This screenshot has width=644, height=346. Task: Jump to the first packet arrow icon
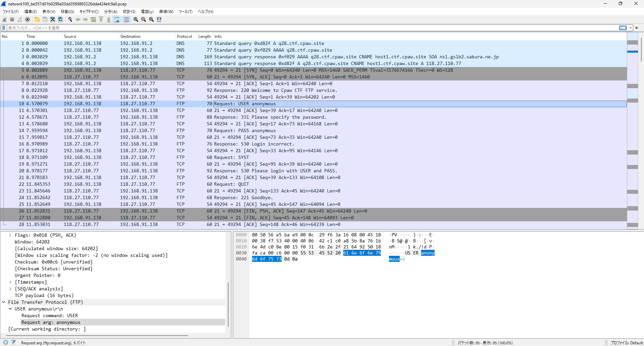[x=101, y=19]
